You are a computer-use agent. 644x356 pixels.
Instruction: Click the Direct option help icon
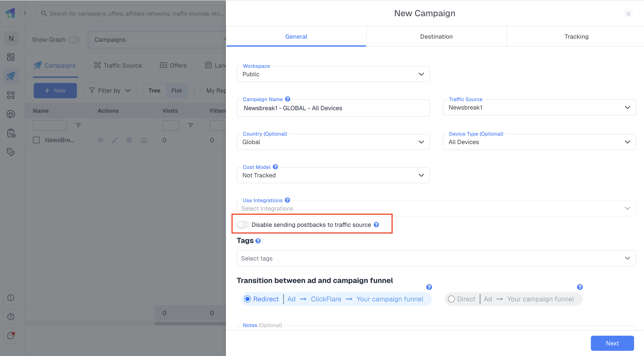point(580,287)
